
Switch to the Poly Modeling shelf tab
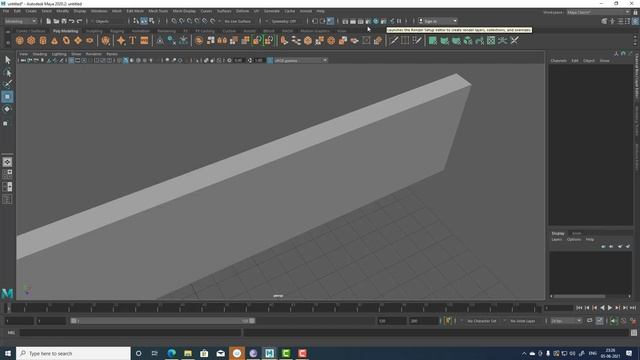tap(65, 31)
